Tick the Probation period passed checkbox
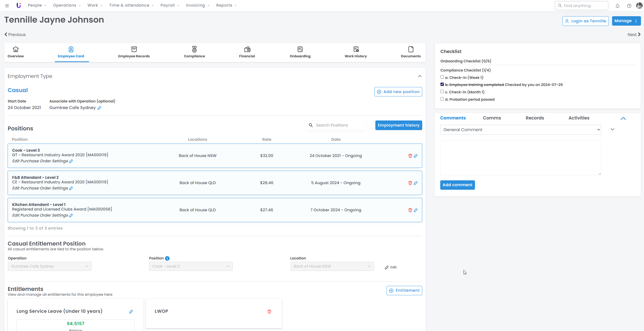This screenshot has height=331, width=644. pyautogui.click(x=442, y=99)
